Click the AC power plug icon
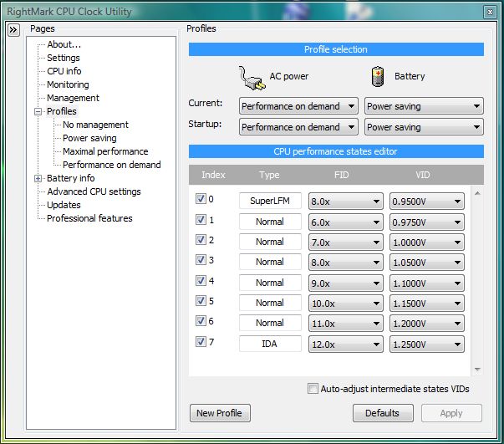504x444 pixels. coord(252,78)
